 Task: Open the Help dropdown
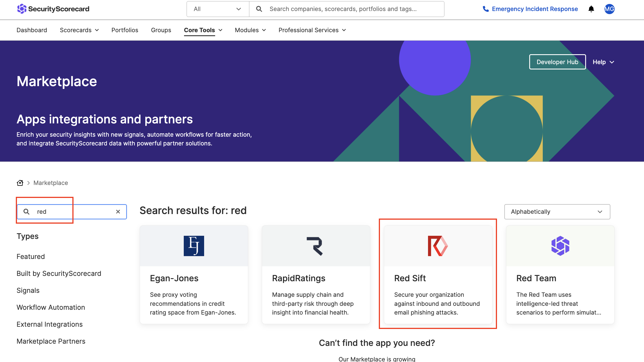pyautogui.click(x=603, y=62)
